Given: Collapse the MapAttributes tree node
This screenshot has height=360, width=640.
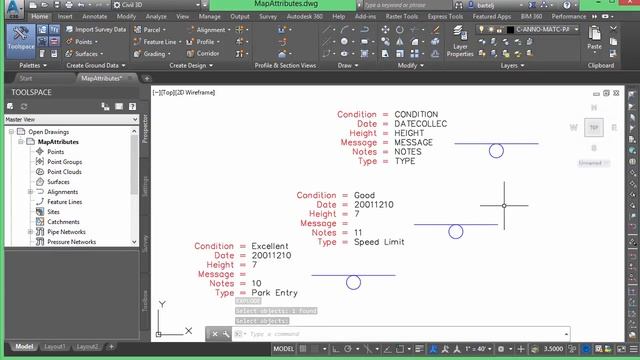Looking at the screenshot, I should (20, 142).
